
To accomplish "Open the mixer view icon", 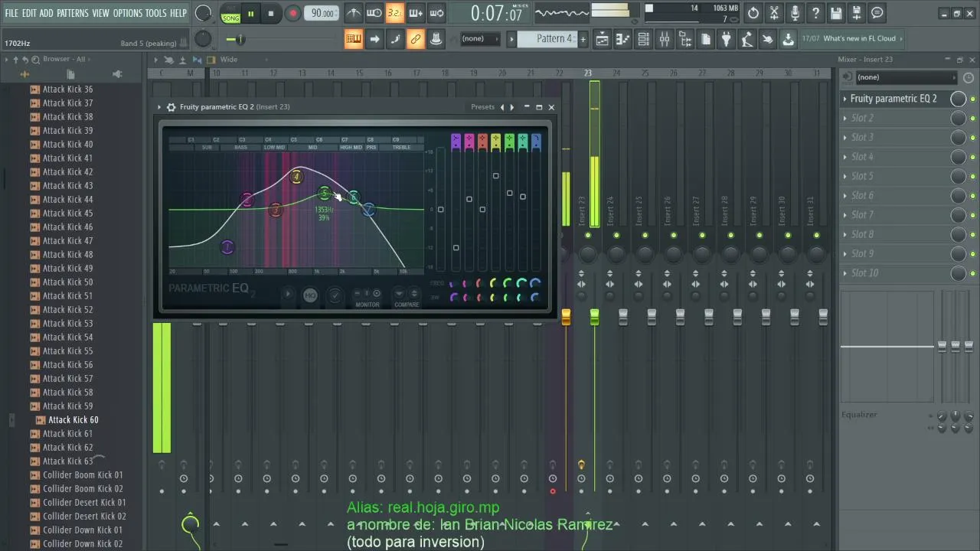I will [x=665, y=39].
